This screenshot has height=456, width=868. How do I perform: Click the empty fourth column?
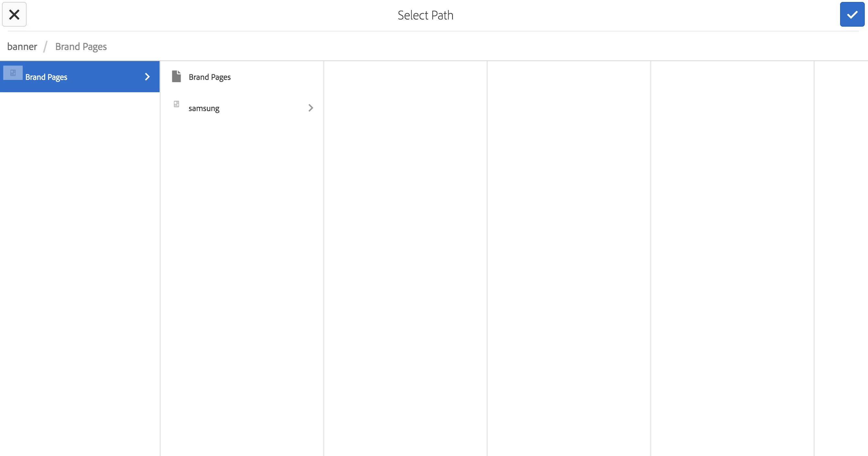569,236
